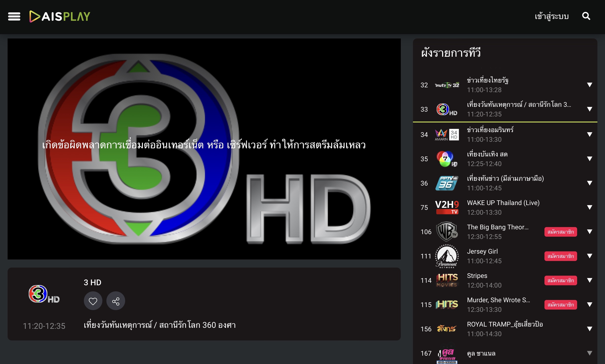Click the AIS PLAY logo

[60, 16]
